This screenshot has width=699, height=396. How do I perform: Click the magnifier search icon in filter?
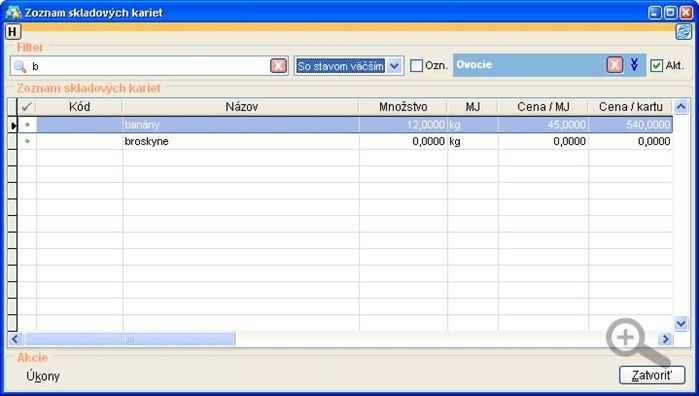click(x=20, y=66)
